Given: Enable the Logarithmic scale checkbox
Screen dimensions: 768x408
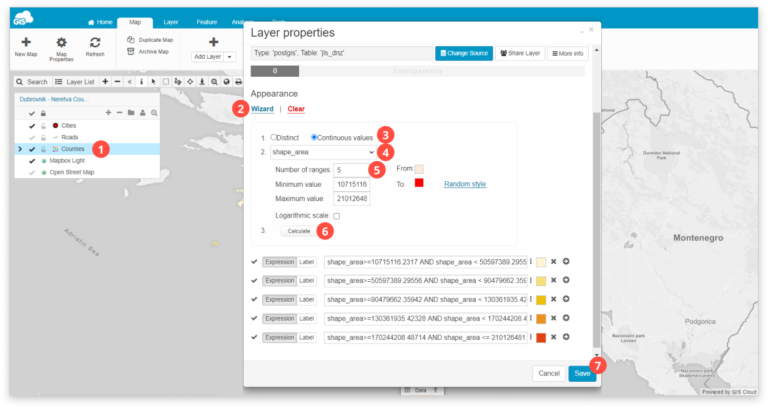Looking at the screenshot, I should (x=337, y=216).
